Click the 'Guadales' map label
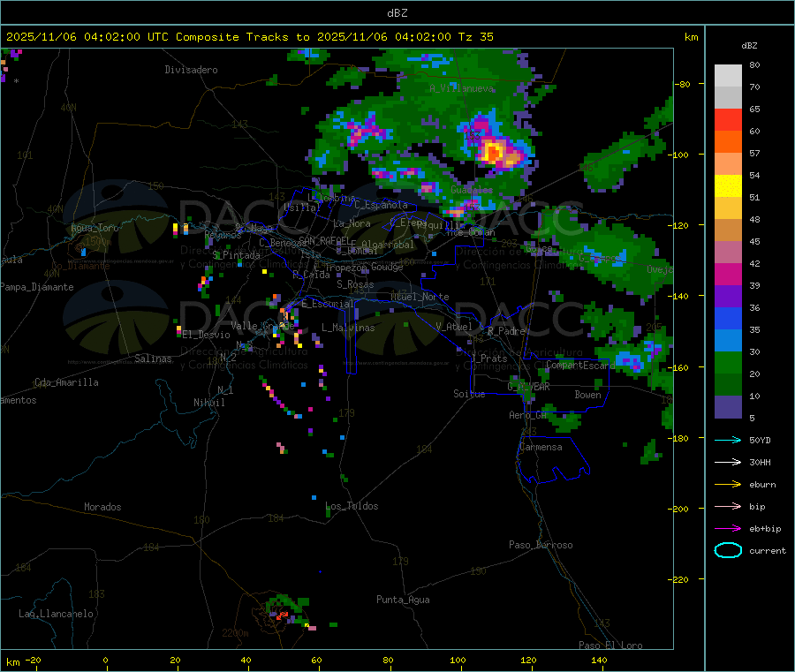 (472, 190)
